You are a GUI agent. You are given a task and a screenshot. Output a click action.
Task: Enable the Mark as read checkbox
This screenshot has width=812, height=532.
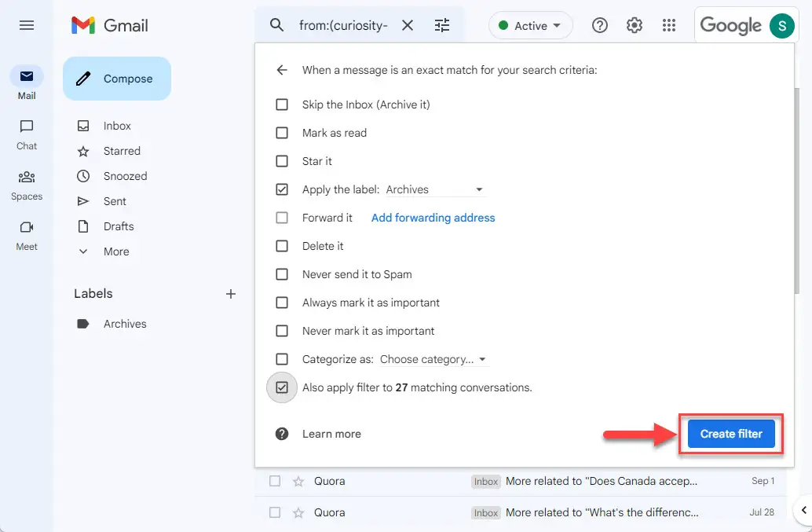tap(282, 133)
